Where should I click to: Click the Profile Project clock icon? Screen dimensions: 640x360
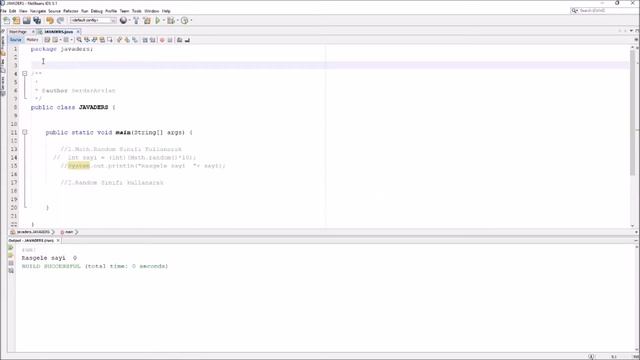(x=184, y=20)
